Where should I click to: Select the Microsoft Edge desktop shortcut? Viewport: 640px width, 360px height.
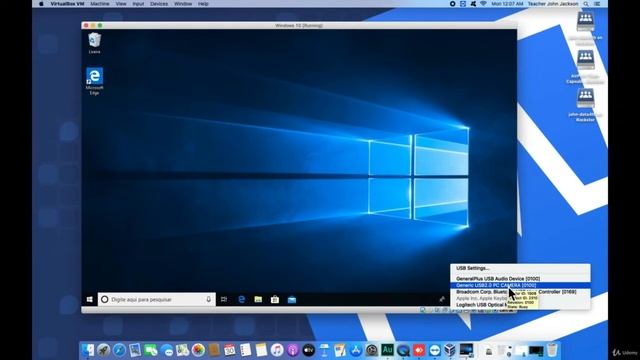[x=94, y=81]
